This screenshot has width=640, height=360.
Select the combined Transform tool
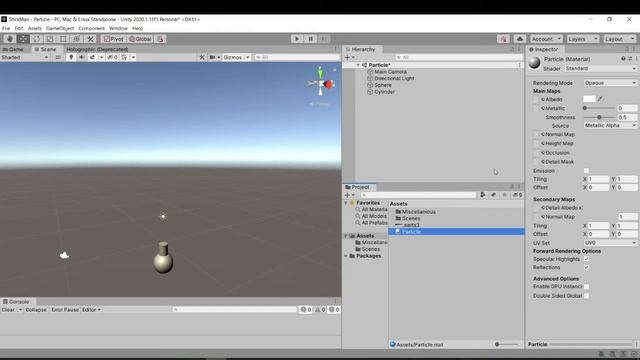[x=77, y=39]
